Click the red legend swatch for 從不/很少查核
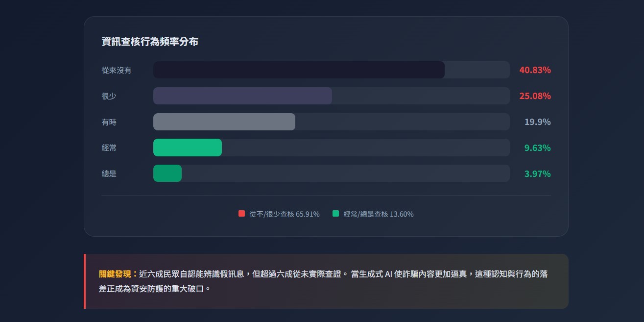This screenshot has width=644, height=322. pyautogui.click(x=241, y=214)
